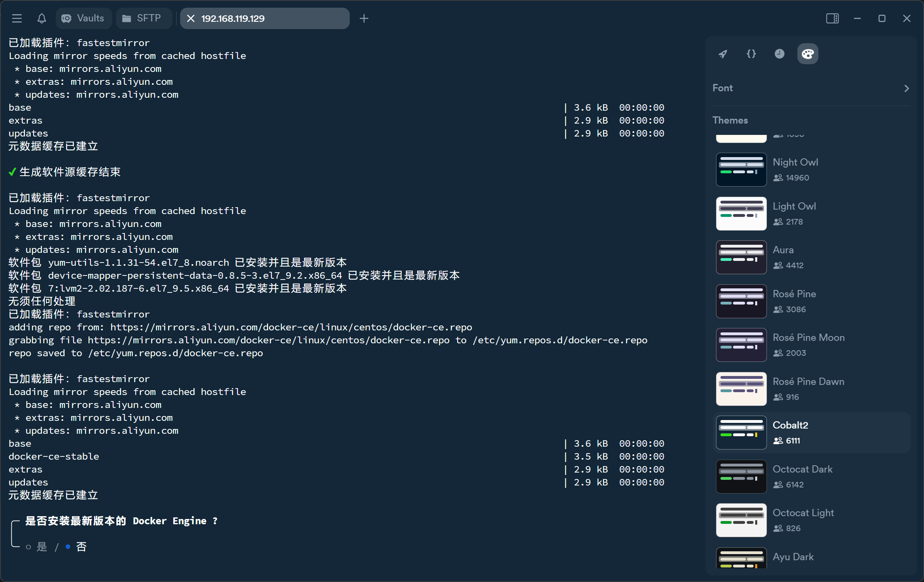Open the hamburger menu
Image resolution: width=924 pixels, height=582 pixels.
pyautogui.click(x=17, y=18)
